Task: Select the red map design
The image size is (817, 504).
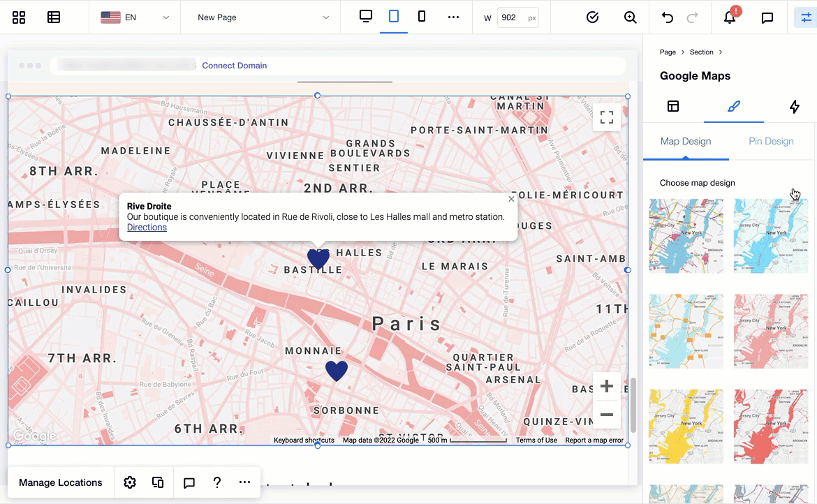Action: pyautogui.click(x=771, y=427)
